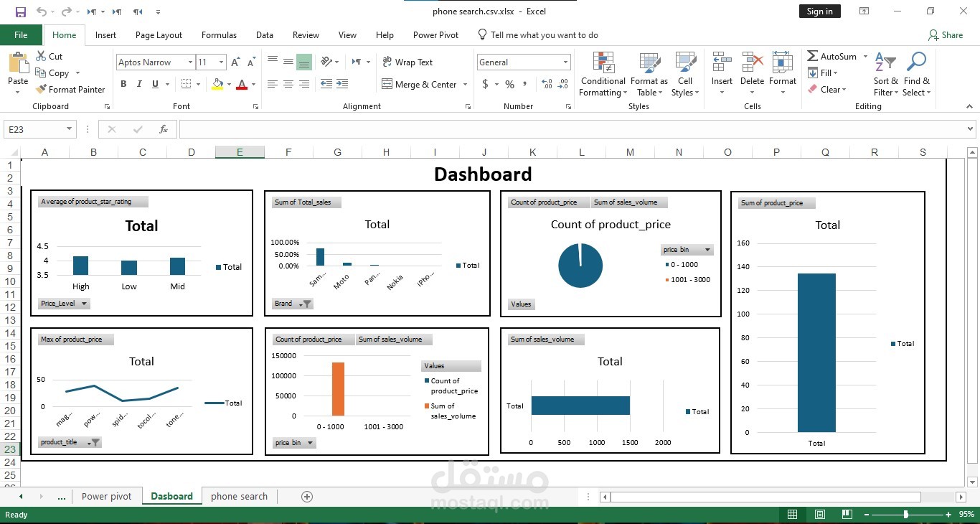Click the Percent Style icon

click(x=509, y=85)
